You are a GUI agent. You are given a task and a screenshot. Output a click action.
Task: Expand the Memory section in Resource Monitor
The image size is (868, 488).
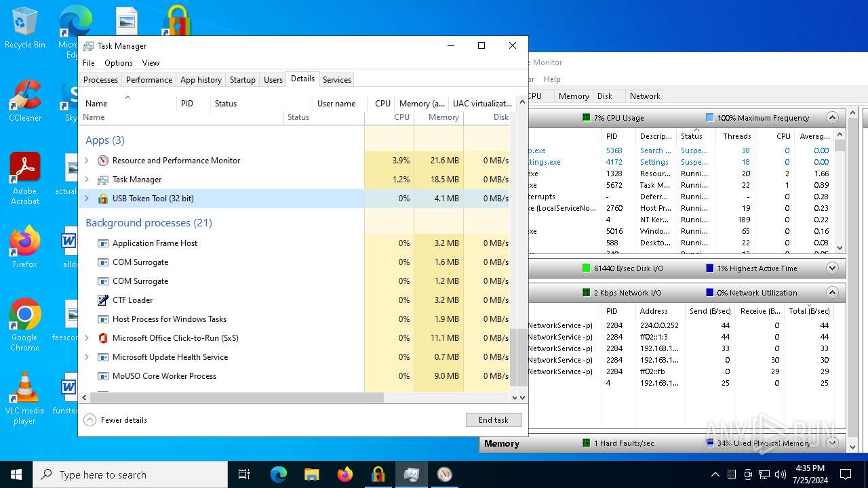point(832,443)
